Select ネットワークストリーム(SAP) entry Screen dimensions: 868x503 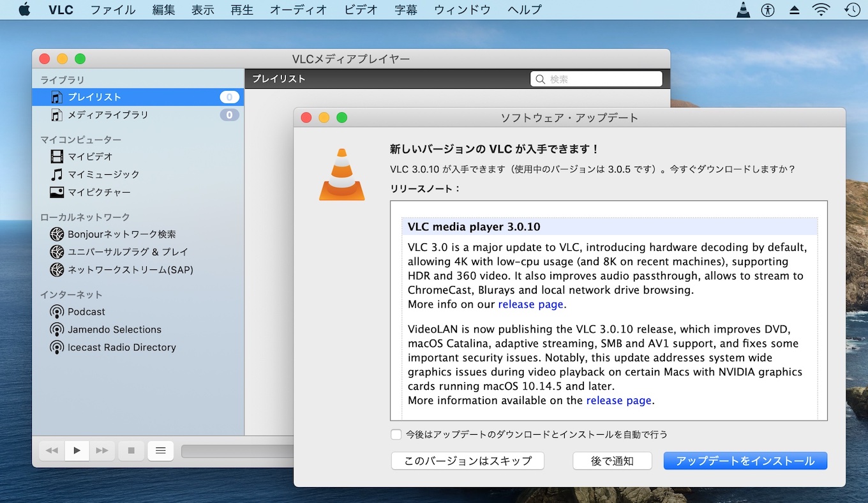pyautogui.click(x=138, y=270)
